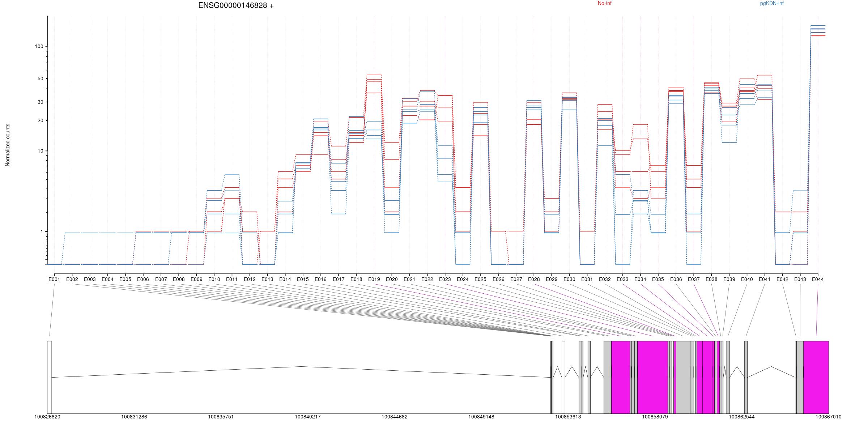This screenshot has width=868, height=434.
Task: Click the magenta last exon block below E044
Action: point(816,377)
